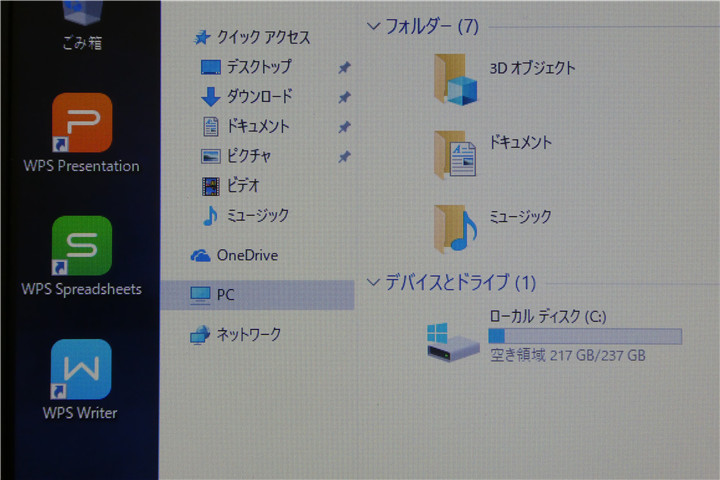Collapse the フォルダー (7) section chevron
The width and height of the screenshot is (720, 480).
pyautogui.click(x=373, y=27)
